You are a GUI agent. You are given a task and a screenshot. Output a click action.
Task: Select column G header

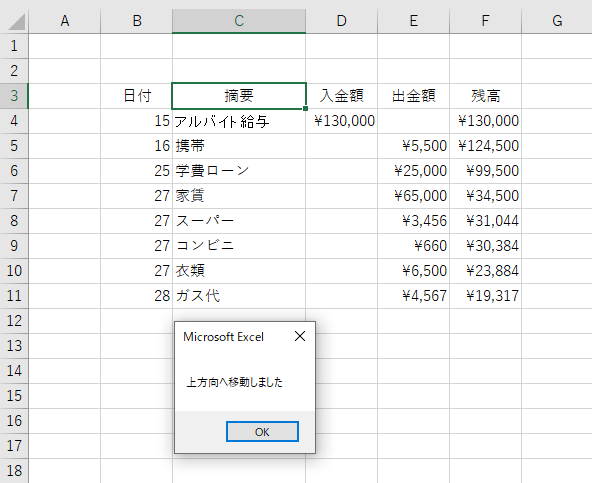pos(557,21)
